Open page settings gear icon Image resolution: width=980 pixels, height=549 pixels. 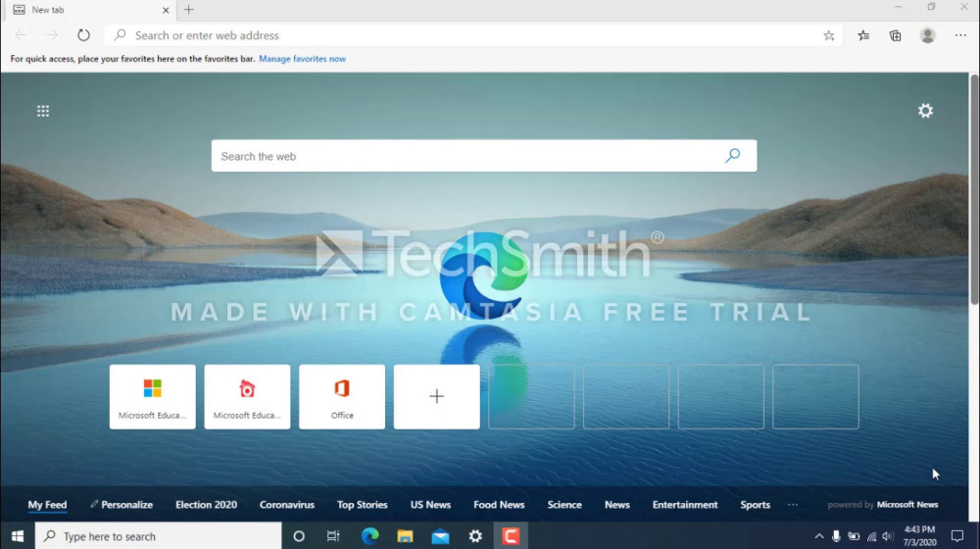[x=925, y=111]
